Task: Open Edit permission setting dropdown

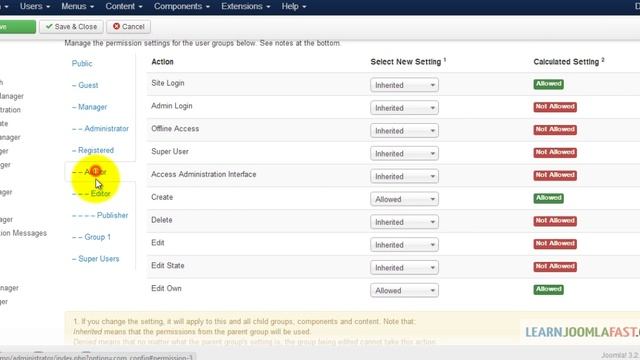Action: point(404,245)
